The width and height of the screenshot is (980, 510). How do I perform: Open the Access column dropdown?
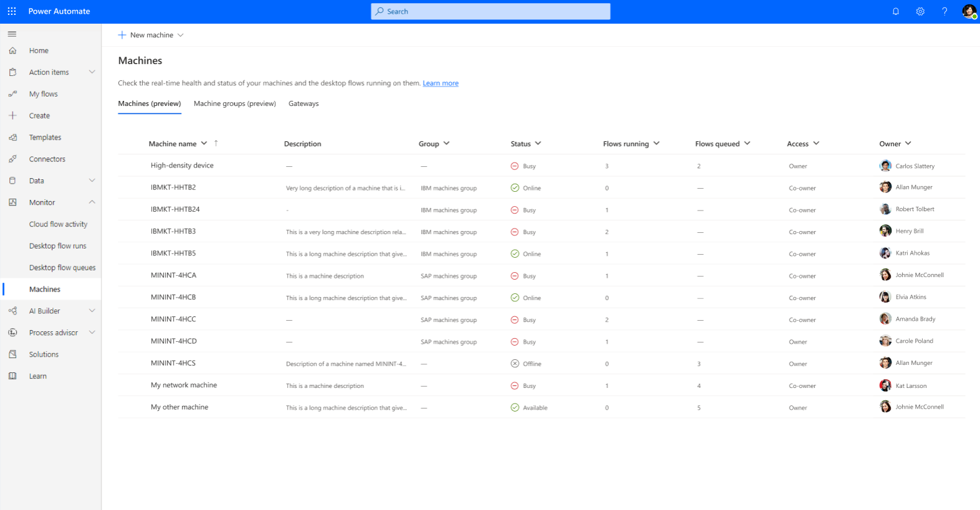pos(816,143)
